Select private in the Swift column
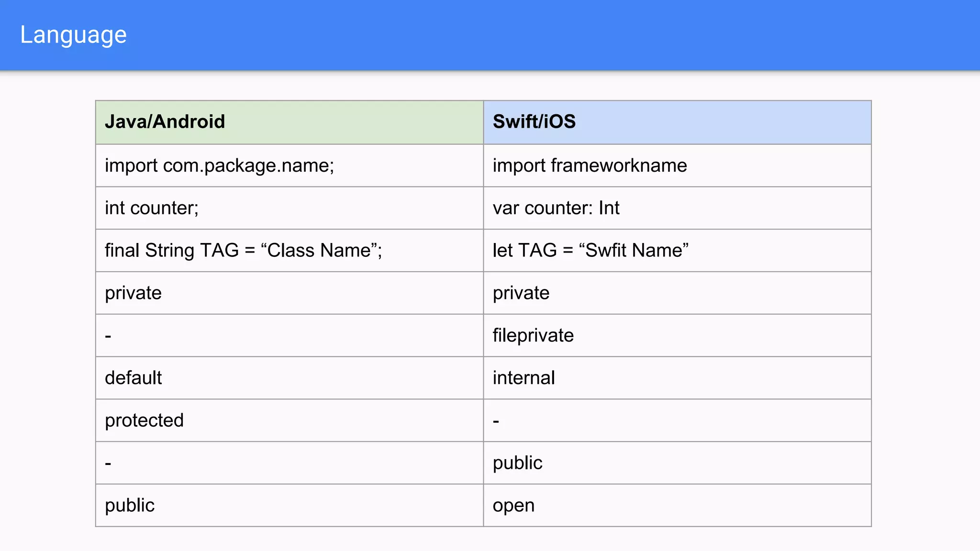 (x=521, y=293)
